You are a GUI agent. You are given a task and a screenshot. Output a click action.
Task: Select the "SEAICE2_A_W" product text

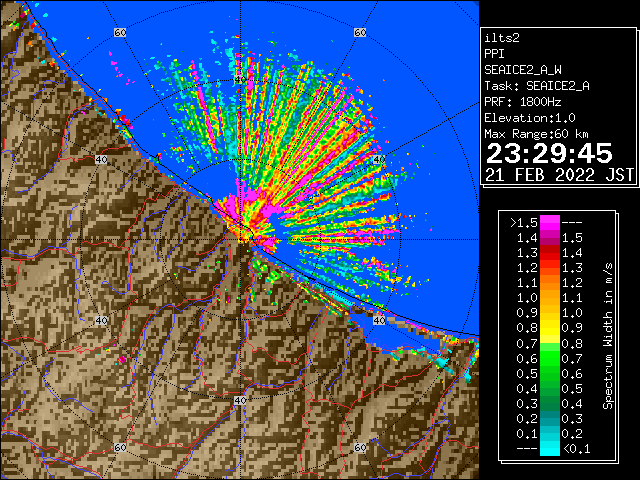coord(523,70)
